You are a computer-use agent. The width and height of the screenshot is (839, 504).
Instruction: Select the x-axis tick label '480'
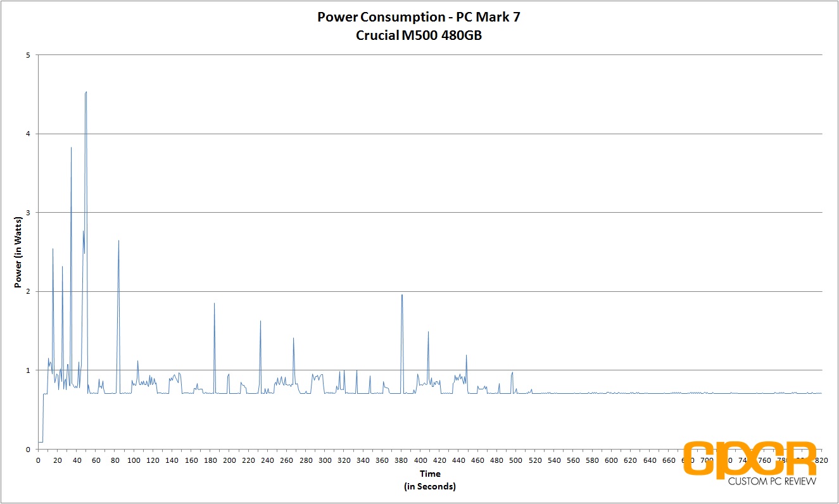[x=497, y=460]
